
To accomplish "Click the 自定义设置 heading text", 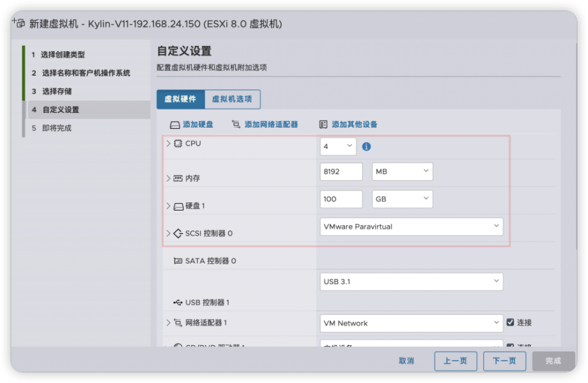I will (x=184, y=51).
